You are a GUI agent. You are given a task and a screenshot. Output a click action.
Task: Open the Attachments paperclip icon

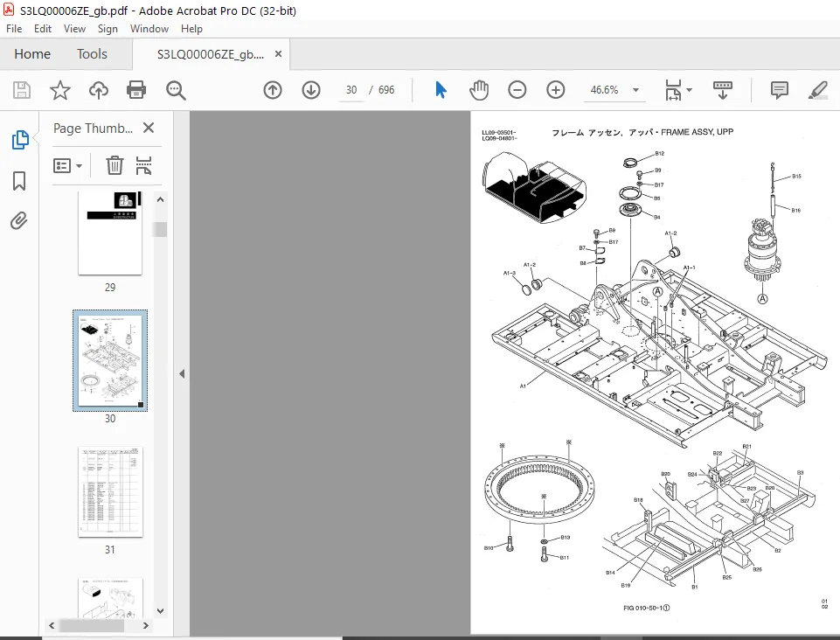pyautogui.click(x=18, y=220)
